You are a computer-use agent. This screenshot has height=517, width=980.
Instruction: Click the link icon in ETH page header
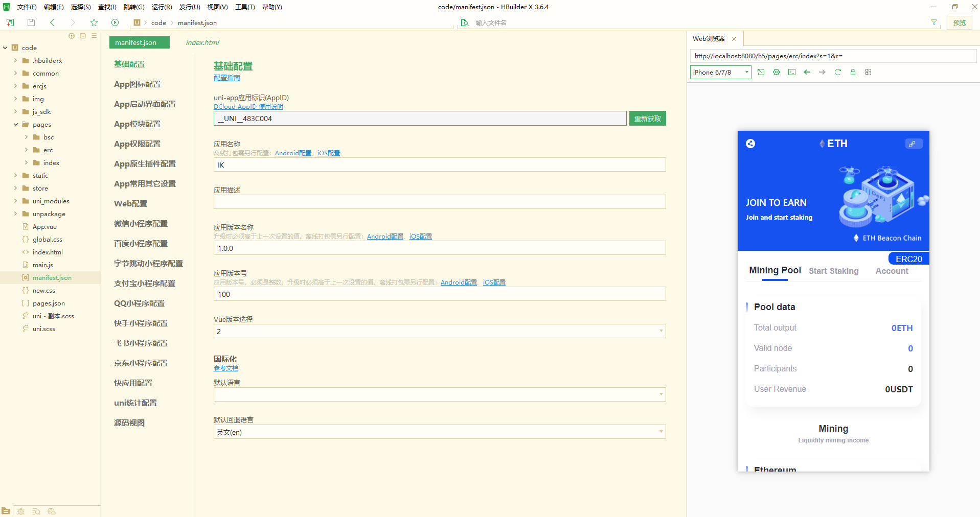tap(914, 144)
